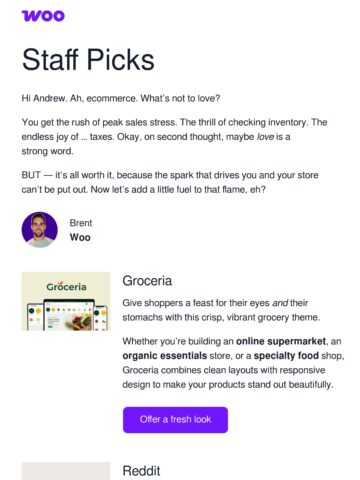Click the bold organic essentials text
Screen dimensions: 360x480
165,356
